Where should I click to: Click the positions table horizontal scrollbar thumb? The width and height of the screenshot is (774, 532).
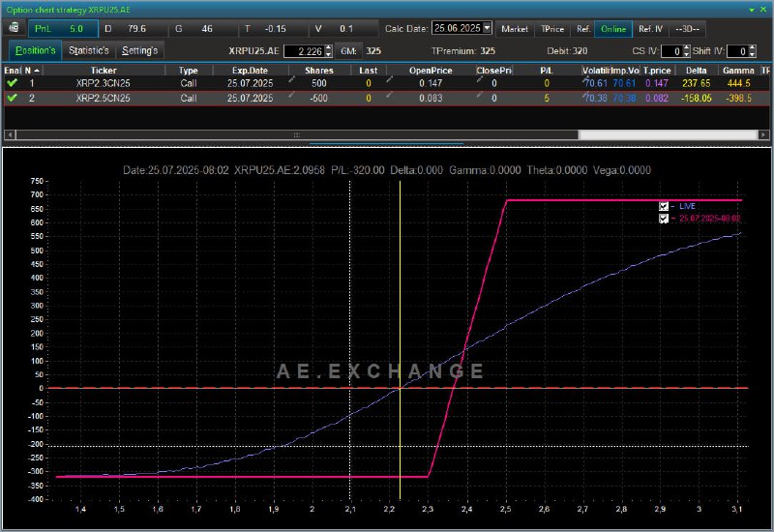(297, 134)
